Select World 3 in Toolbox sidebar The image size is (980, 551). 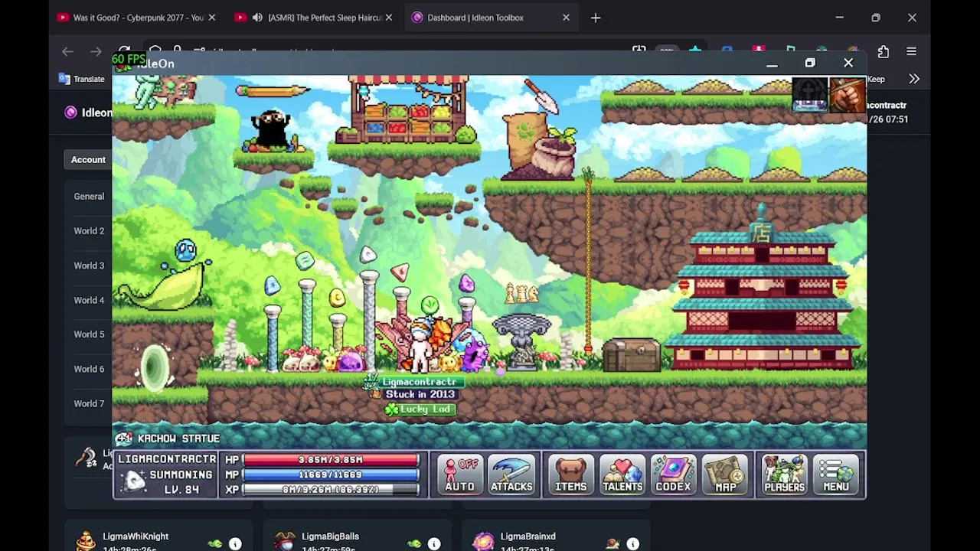click(x=89, y=266)
